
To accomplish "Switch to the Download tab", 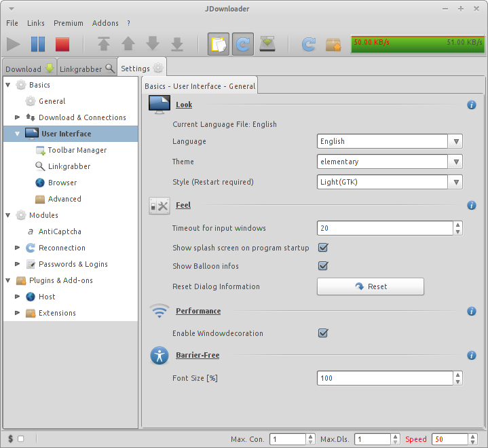I will click(30, 69).
